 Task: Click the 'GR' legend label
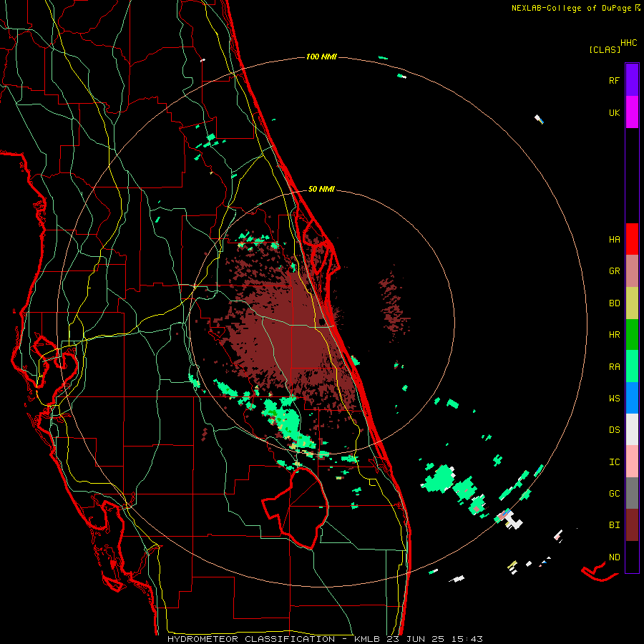click(614, 271)
